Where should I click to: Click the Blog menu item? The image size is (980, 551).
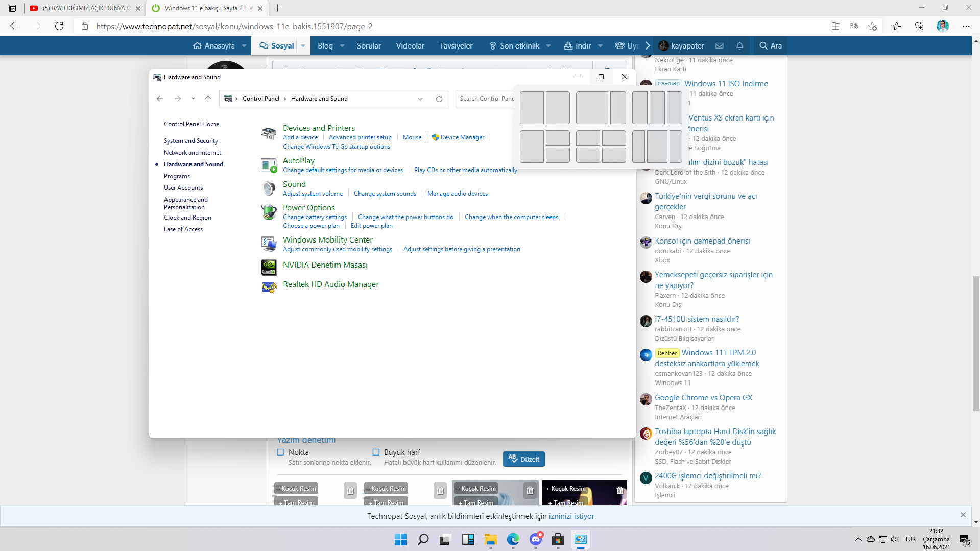click(325, 45)
